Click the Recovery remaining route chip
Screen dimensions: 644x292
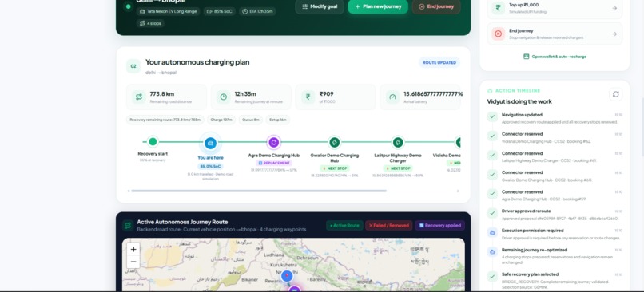pos(165,120)
